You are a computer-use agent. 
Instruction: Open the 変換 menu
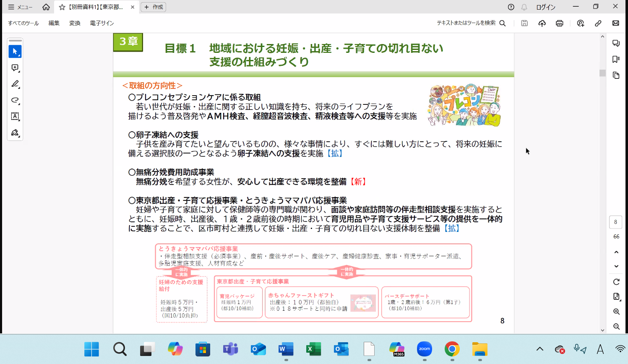coord(75,23)
